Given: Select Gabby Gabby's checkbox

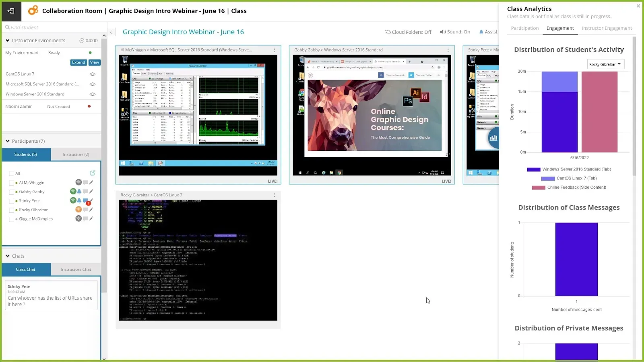Looking at the screenshot, I should [11, 192].
